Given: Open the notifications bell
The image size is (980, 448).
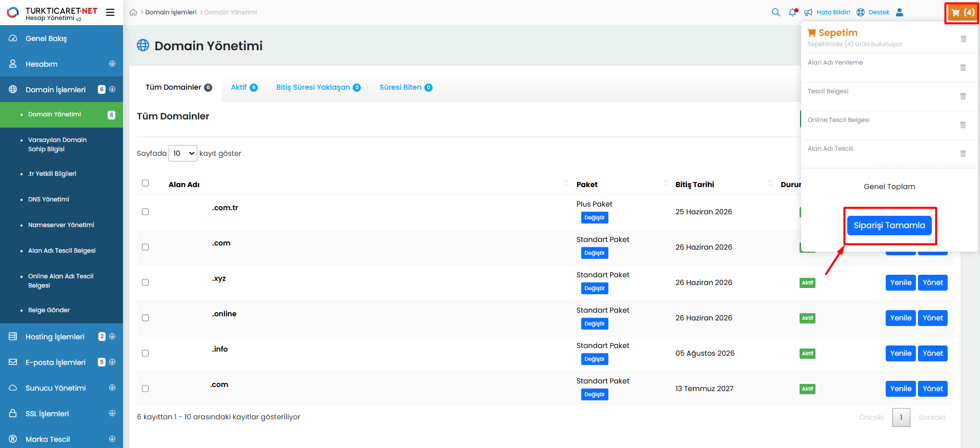Looking at the screenshot, I should pos(792,12).
